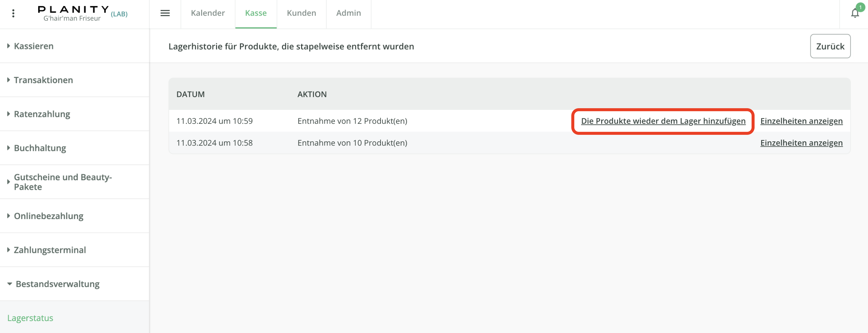Image resolution: width=868 pixels, height=333 pixels.
Task: Open the three-dot options menu
Action: (x=13, y=13)
